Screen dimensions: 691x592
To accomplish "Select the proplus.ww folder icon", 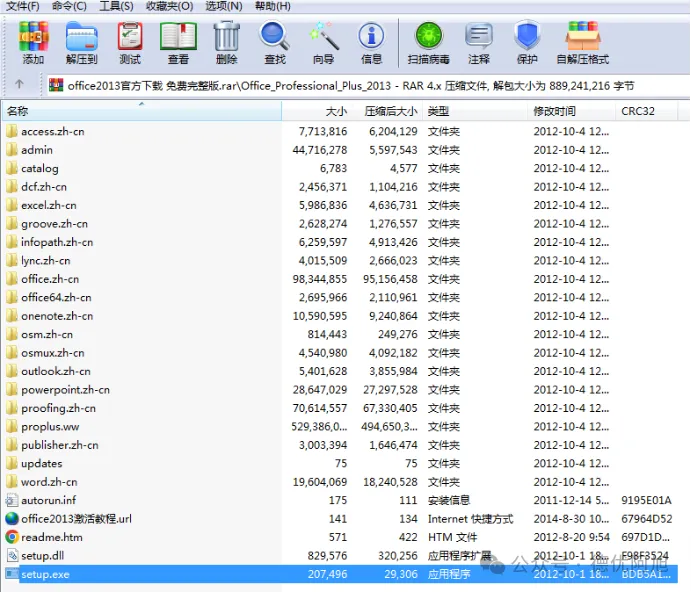I will click(x=12, y=426).
